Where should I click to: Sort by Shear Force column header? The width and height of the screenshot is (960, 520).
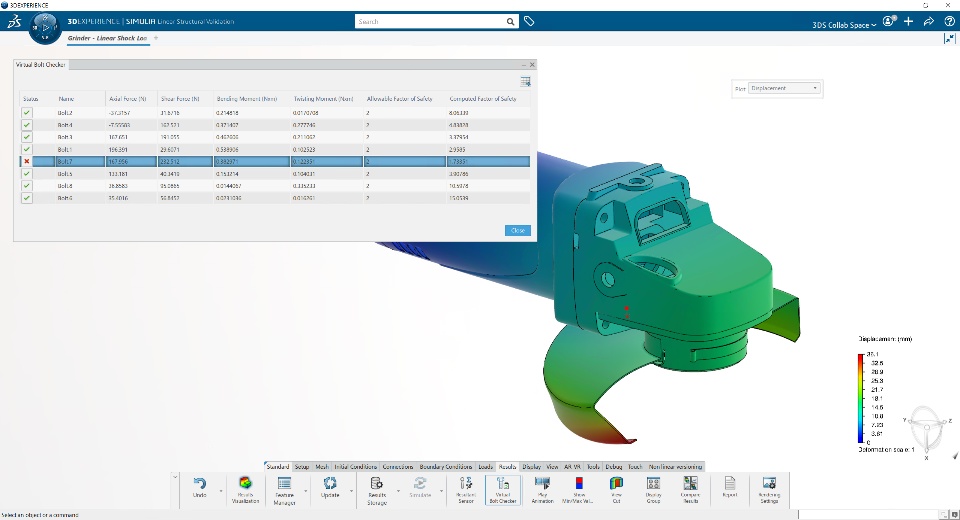pyautogui.click(x=180, y=99)
